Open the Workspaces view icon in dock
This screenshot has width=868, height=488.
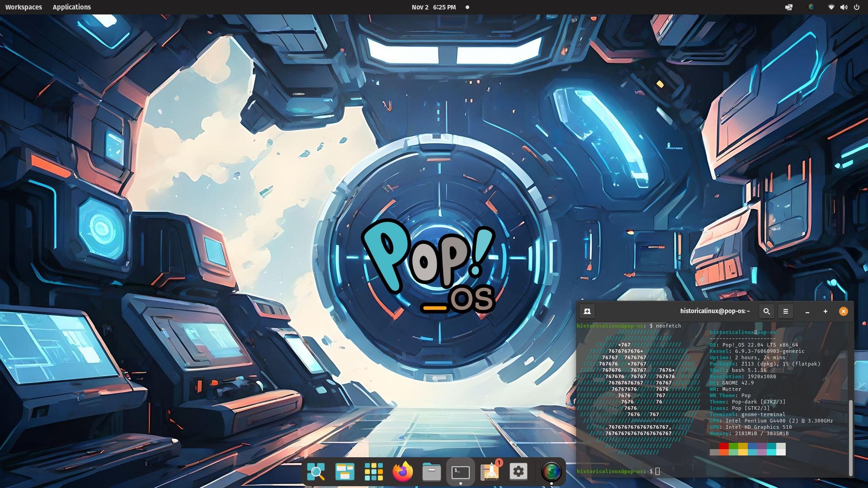[344, 472]
